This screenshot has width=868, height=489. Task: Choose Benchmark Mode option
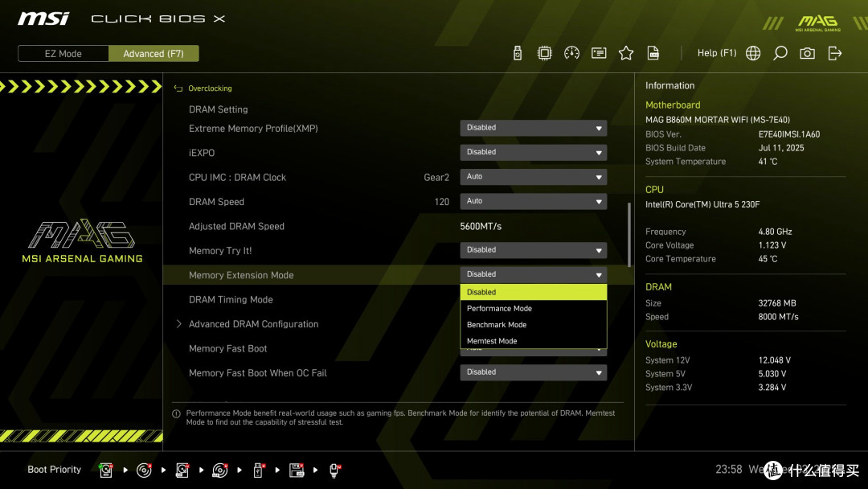tap(533, 324)
